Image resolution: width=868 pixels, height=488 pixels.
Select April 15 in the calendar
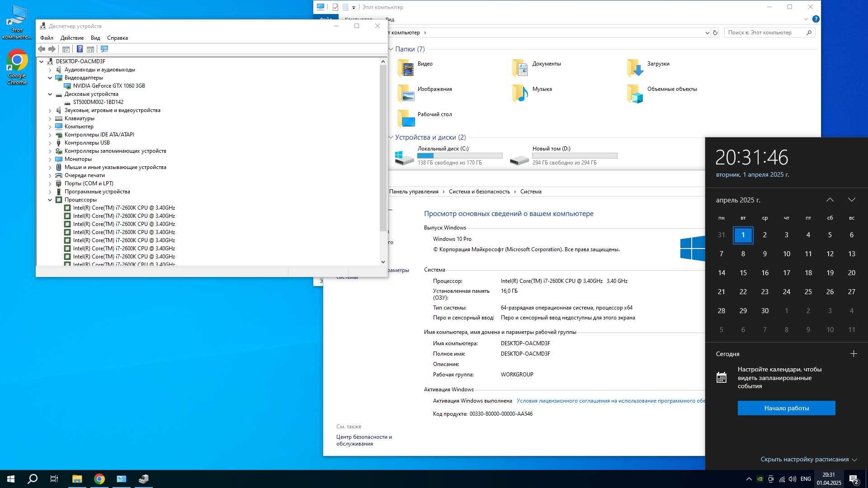743,273
